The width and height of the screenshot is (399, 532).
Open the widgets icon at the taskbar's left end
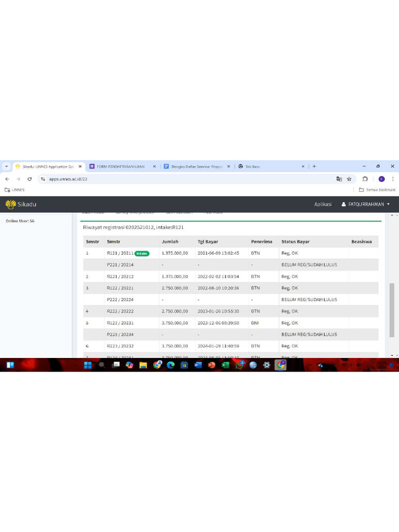coord(10,365)
